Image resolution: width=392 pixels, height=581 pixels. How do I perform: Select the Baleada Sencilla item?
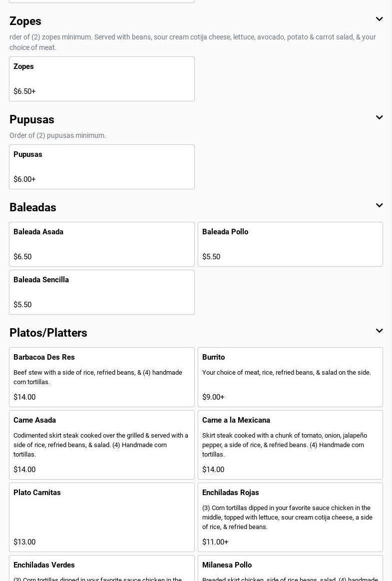102,292
